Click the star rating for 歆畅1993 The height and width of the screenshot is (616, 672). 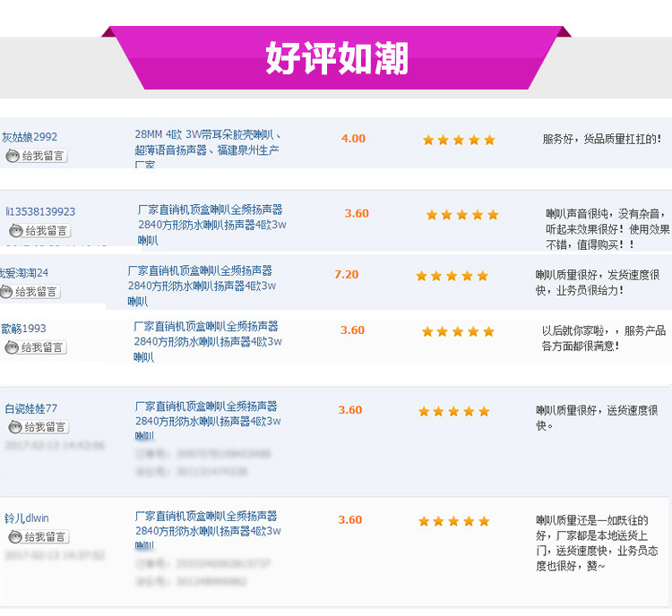(x=458, y=331)
